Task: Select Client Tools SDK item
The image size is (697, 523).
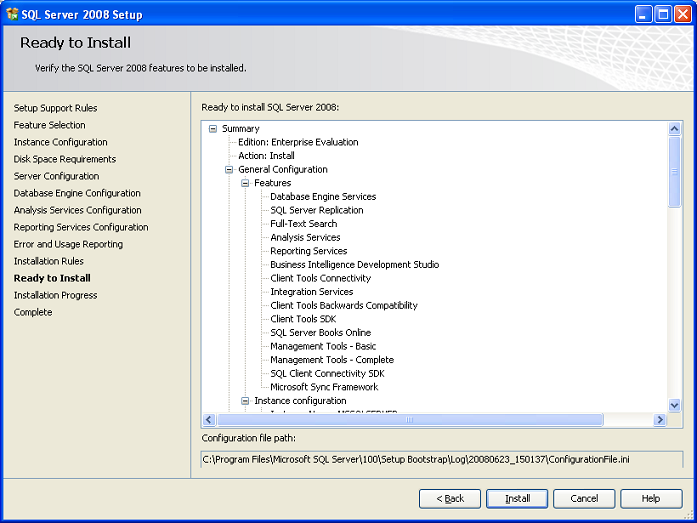Action: (303, 319)
